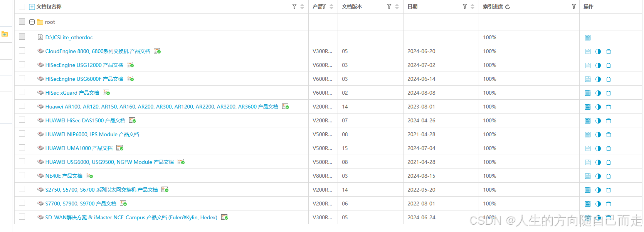Click date cell 2023-08-01
The height and width of the screenshot is (232, 644).
[x=421, y=107]
